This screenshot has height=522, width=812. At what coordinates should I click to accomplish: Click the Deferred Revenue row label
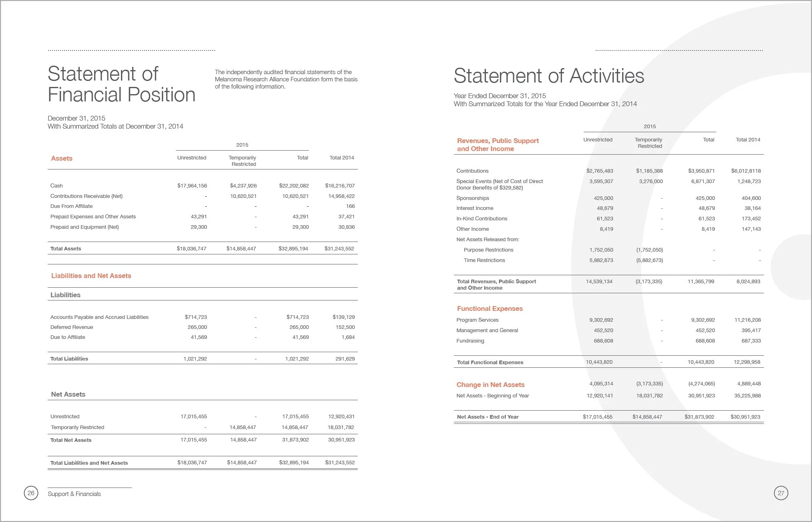pyautogui.click(x=72, y=327)
